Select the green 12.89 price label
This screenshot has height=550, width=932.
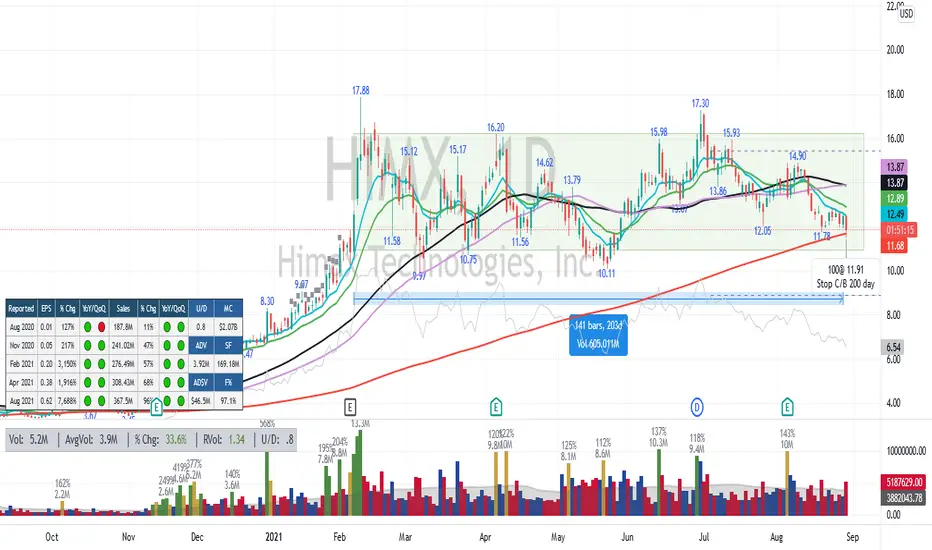[x=895, y=199]
